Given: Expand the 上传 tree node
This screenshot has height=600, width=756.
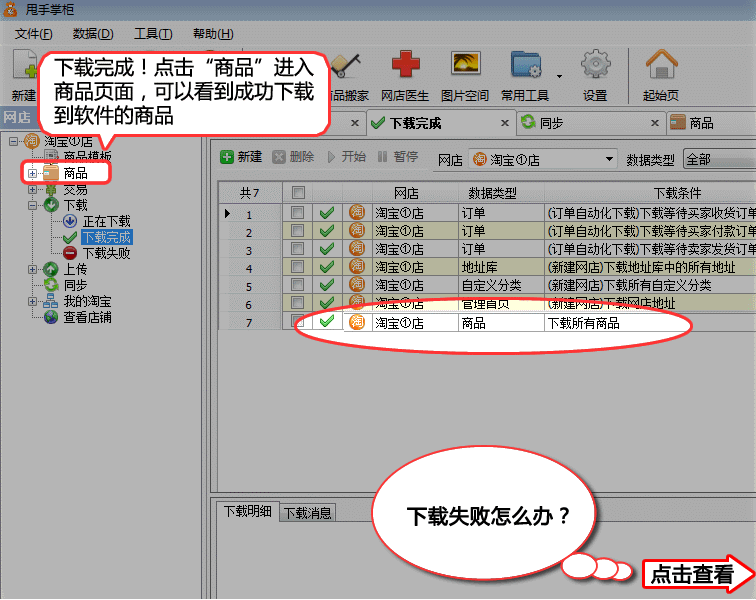Looking at the screenshot, I should click(32, 269).
